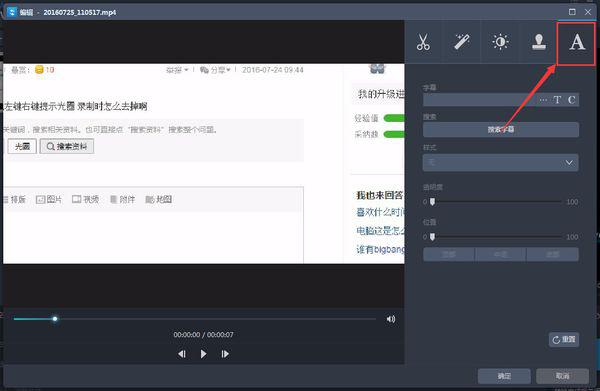Click the C color button in subtitle field

click(572, 100)
